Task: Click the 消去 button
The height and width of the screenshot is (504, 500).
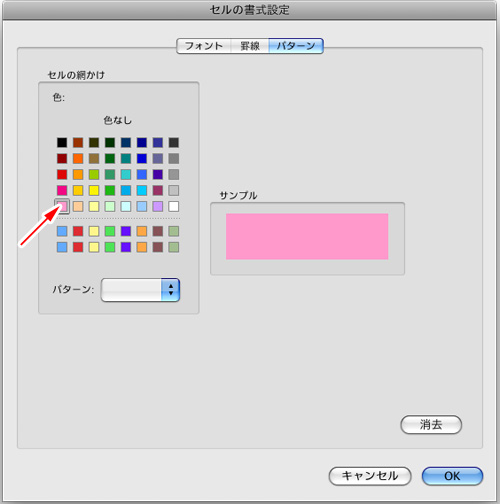Action: click(x=431, y=425)
